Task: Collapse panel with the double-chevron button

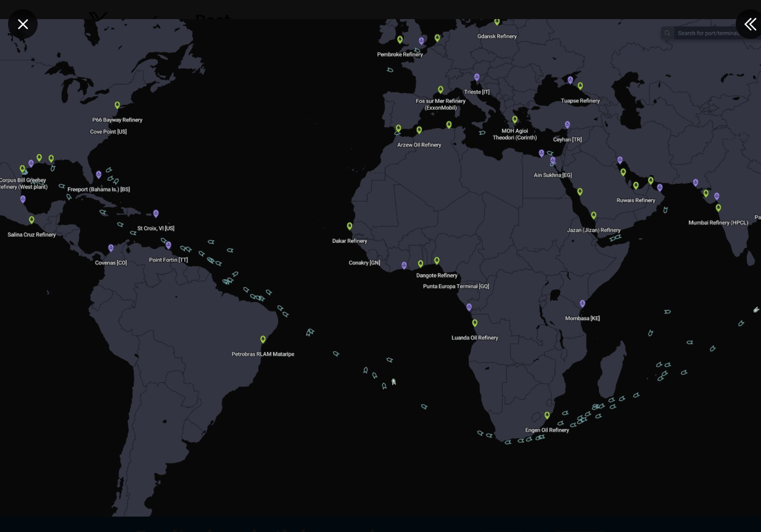Action: 749,24
